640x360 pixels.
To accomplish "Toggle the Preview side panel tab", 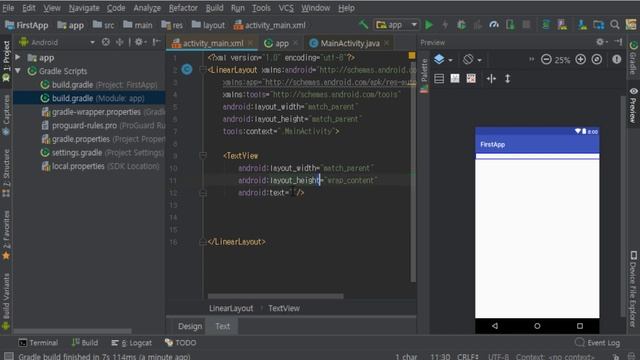I will [633, 105].
